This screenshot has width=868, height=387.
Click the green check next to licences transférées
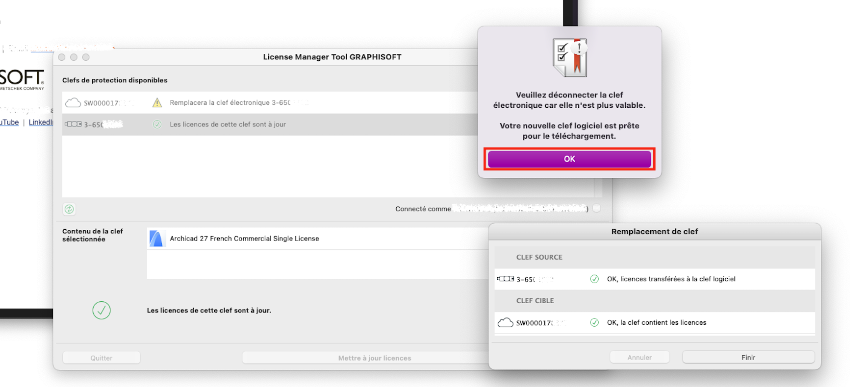click(594, 279)
